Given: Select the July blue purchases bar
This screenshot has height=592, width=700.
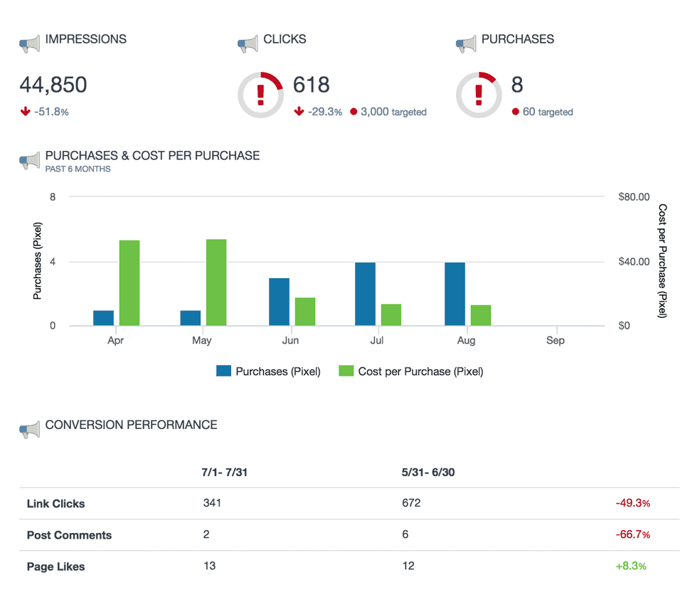Looking at the screenshot, I should (365, 294).
